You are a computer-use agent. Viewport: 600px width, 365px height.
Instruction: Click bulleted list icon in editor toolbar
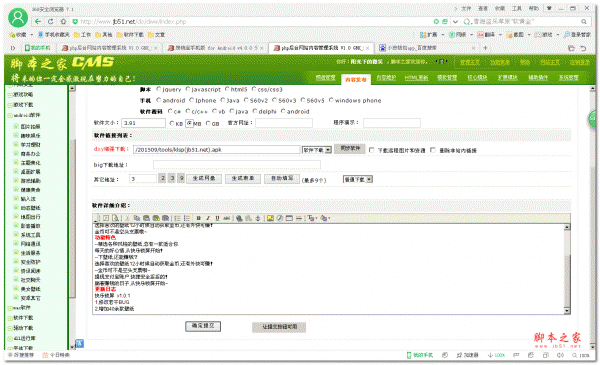coord(187,218)
